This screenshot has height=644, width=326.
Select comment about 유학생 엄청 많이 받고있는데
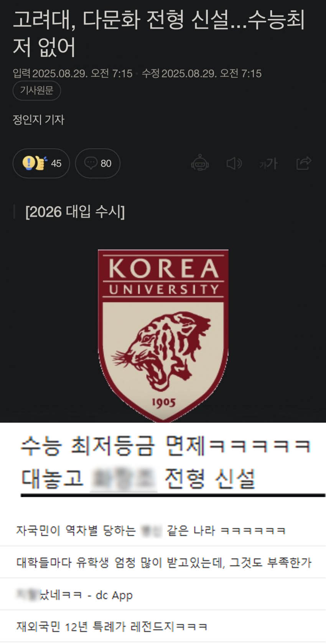164,563
